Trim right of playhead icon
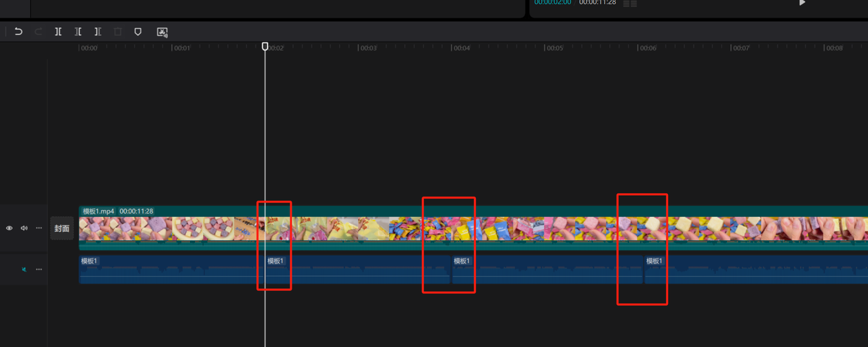Image resolution: width=868 pixels, height=347 pixels. [x=98, y=32]
